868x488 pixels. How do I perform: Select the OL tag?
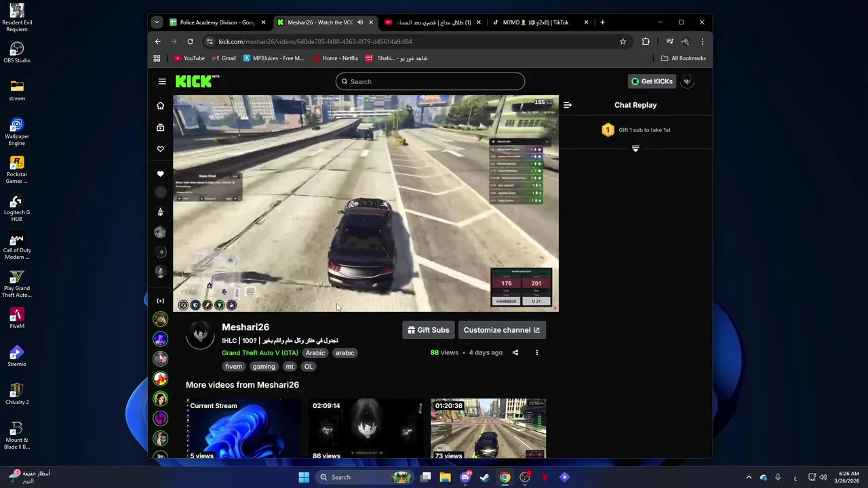[309, 367]
